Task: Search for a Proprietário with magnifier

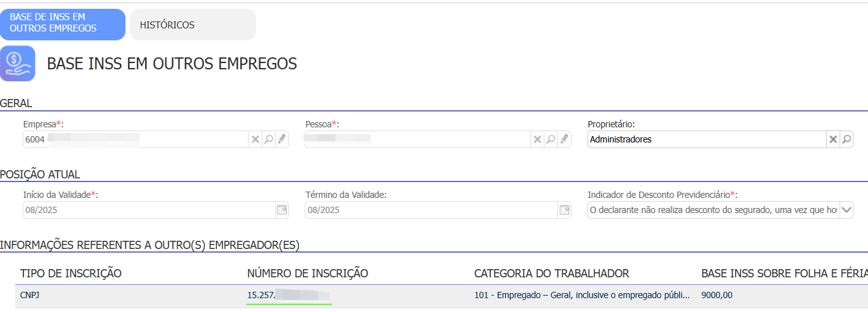Action: click(x=847, y=139)
